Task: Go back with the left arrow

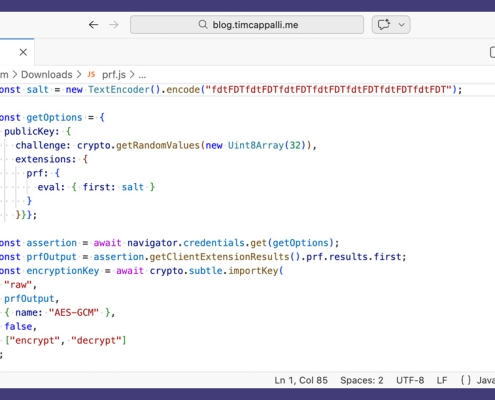Action: [93, 25]
